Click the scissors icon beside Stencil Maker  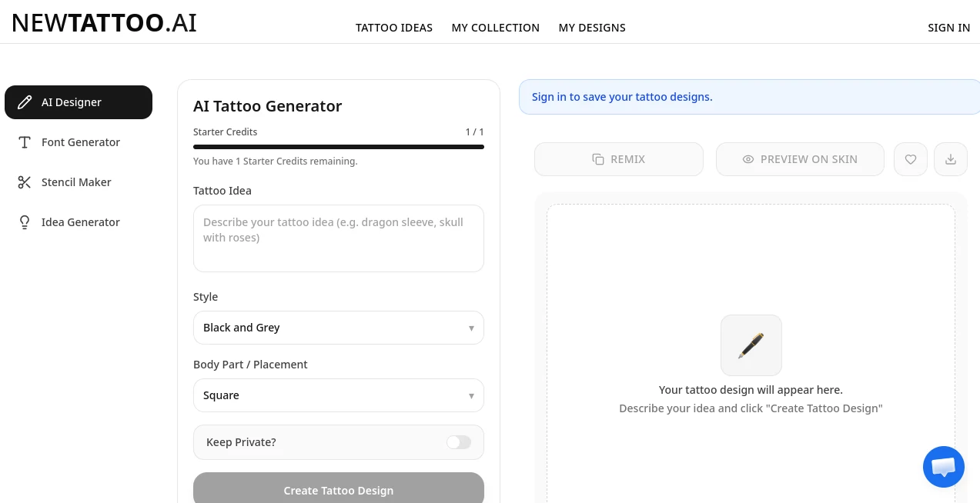tap(25, 182)
